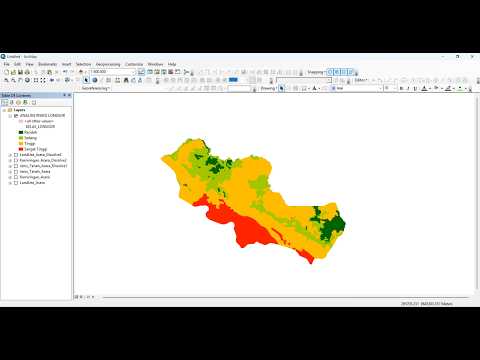This screenshot has width=480, height=360.
Task: Apply Underline text formatting
Action: click(x=415, y=88)
